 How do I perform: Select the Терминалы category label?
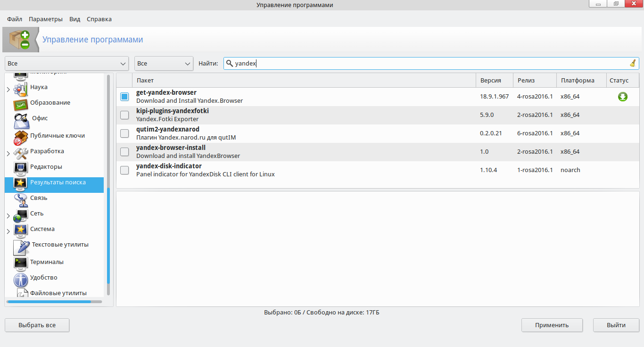(47, 262)
